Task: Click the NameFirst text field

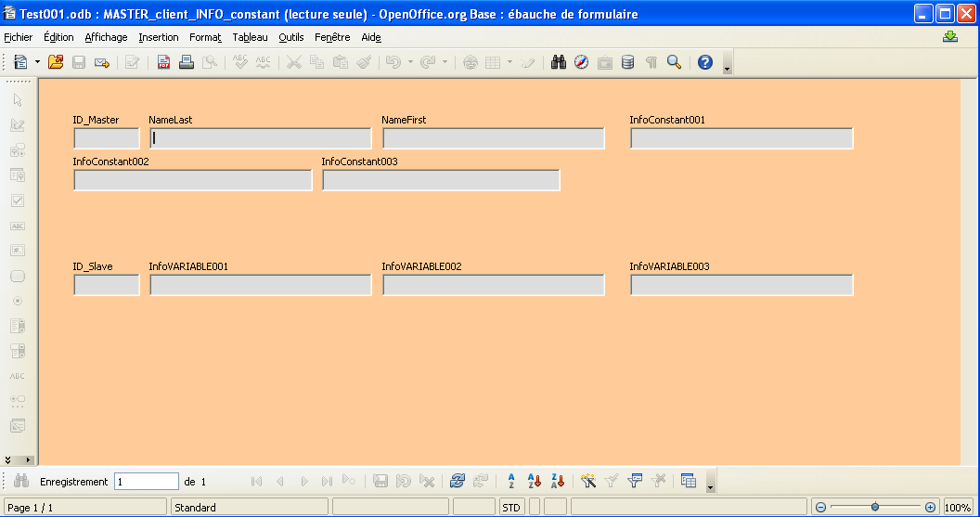Action: [x=493, y=138]
